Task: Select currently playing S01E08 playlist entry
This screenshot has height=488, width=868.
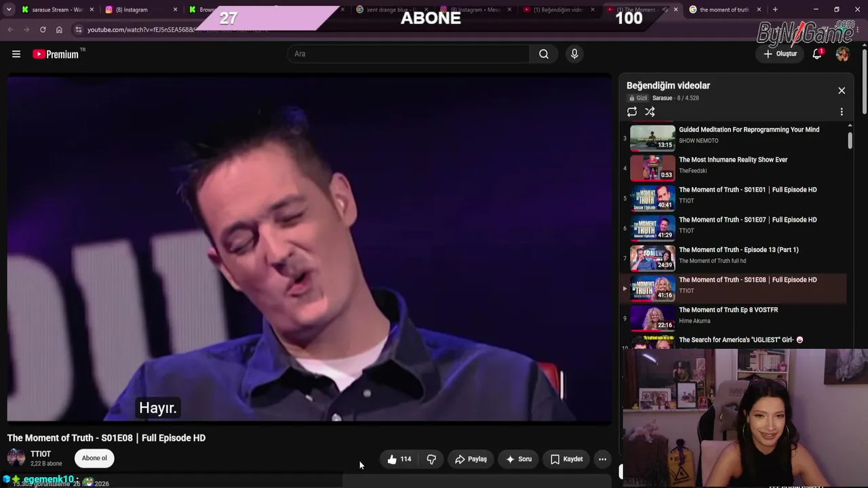Action: (x=734, y=288)
